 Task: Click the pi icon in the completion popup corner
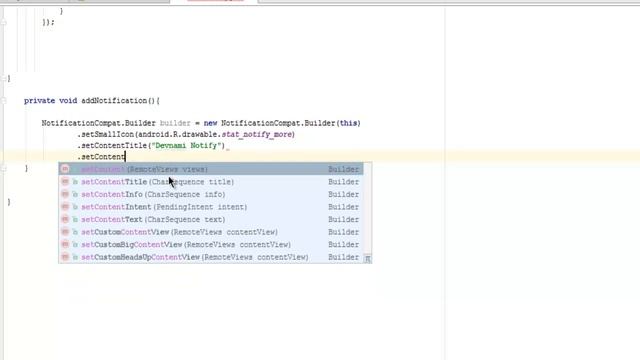pyautogui.click(x=367, y=258)
